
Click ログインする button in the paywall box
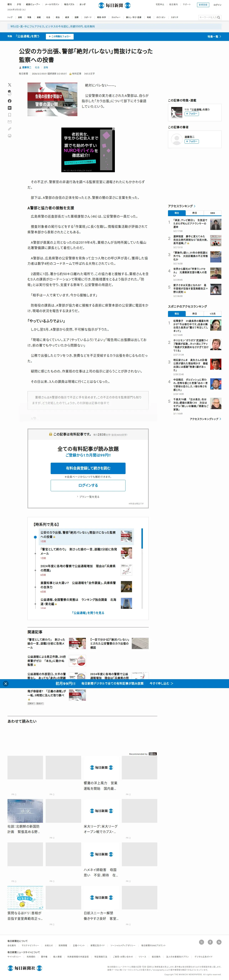click(88, 485)
